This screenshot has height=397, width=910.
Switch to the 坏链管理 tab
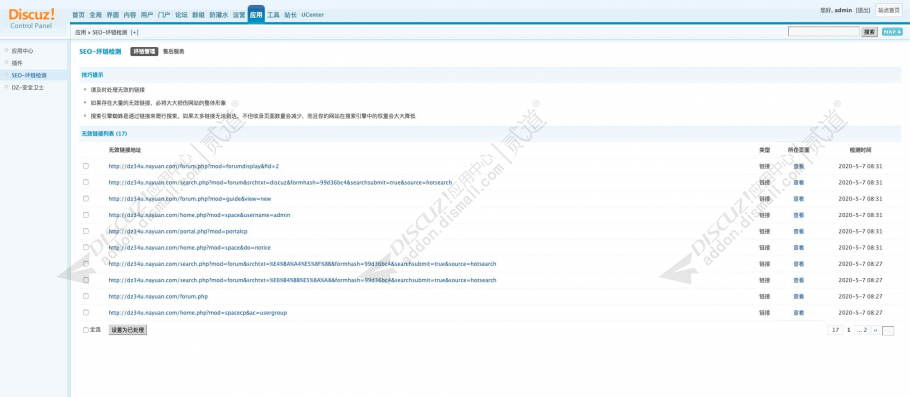(144, 52)
